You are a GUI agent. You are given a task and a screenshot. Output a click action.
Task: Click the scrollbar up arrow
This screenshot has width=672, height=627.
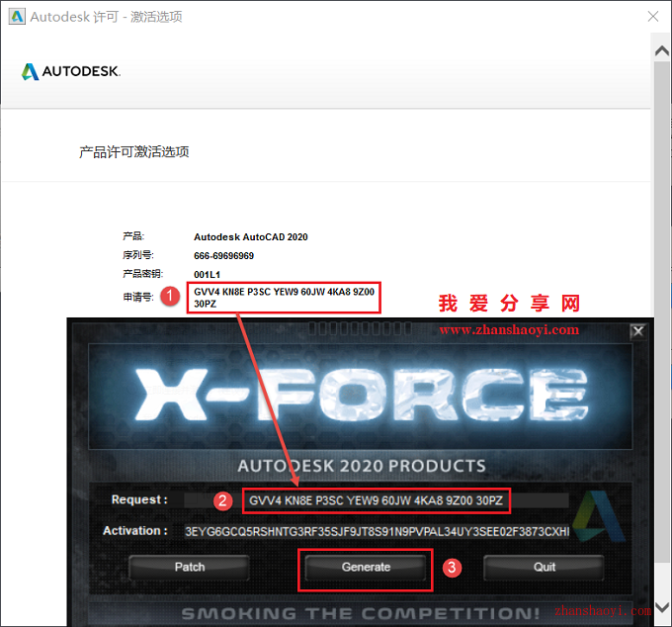point(662,51)
